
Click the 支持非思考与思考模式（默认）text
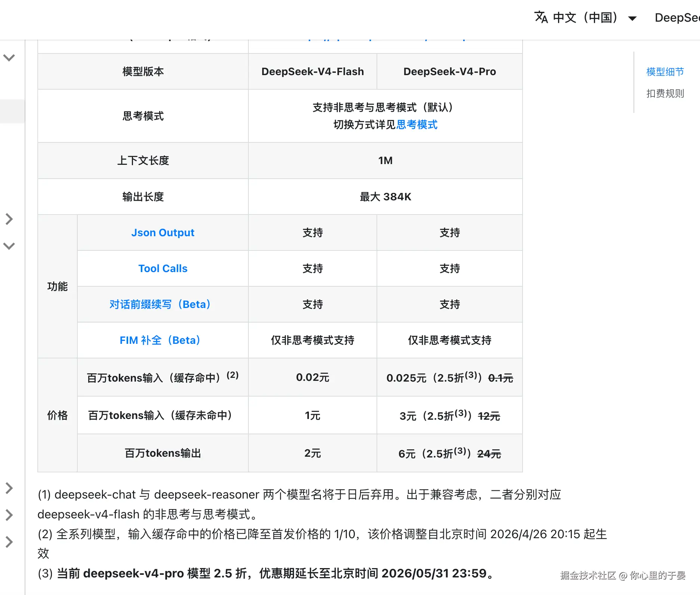383,107
